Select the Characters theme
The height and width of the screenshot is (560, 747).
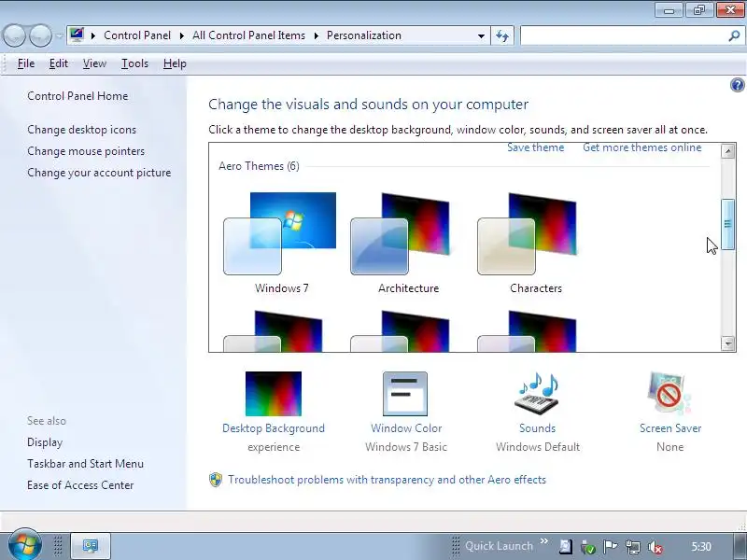(527, 243)
